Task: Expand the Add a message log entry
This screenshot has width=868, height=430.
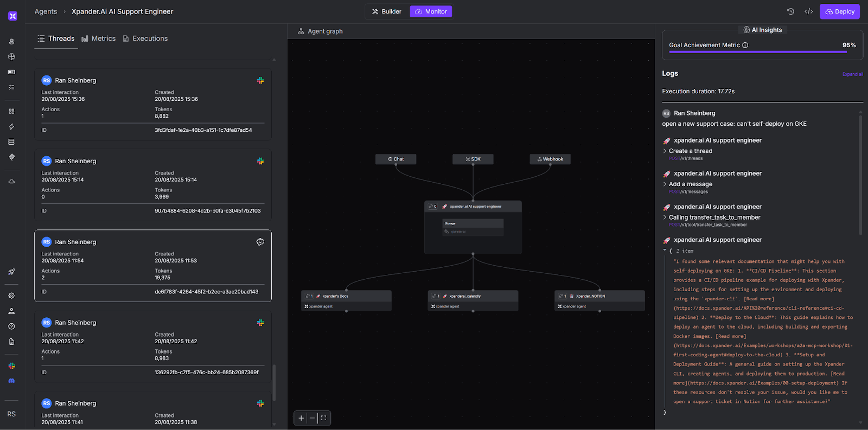Action: pyautogui.click(x=665, y=184)
